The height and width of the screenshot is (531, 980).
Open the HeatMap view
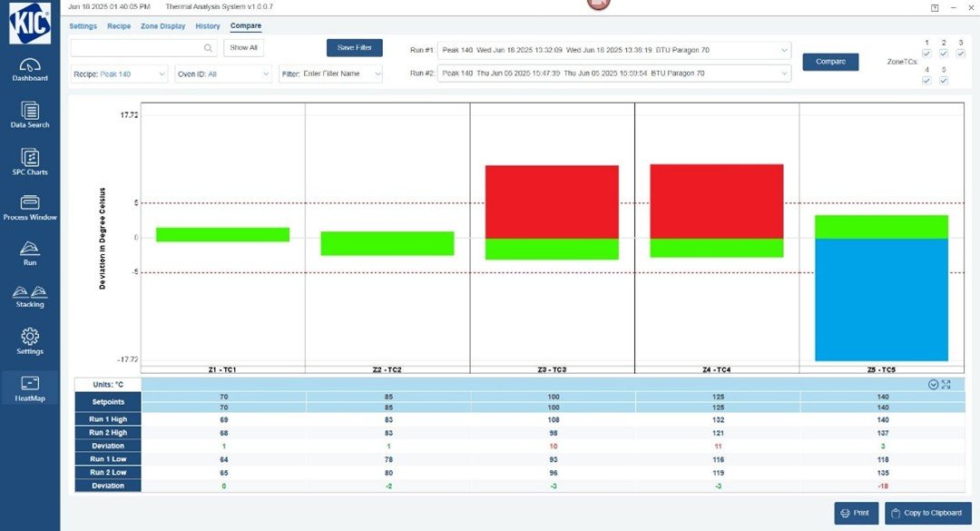[30, 387]
